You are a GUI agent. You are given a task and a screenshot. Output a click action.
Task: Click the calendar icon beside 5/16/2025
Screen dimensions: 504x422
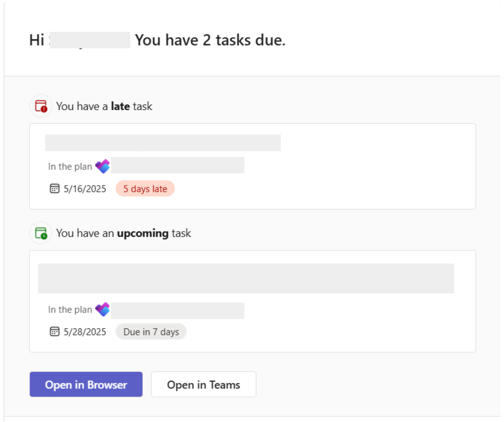[x=54, y=189]
